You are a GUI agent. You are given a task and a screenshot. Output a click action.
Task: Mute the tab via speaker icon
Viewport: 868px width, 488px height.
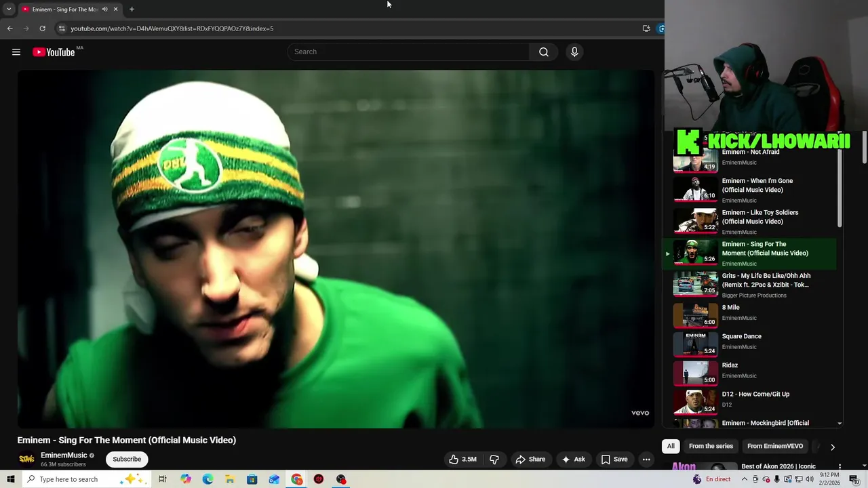pyautogui.click(x=104, y=9)
